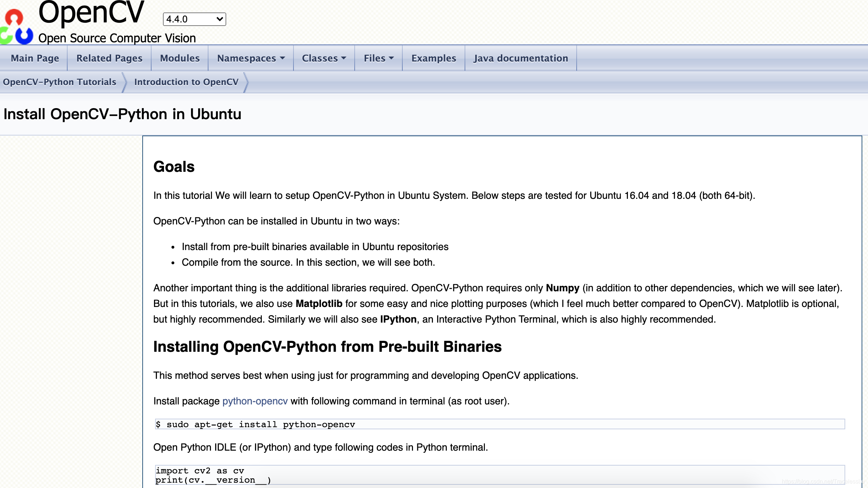Open the Modules menu item

(x=180, y=58)
